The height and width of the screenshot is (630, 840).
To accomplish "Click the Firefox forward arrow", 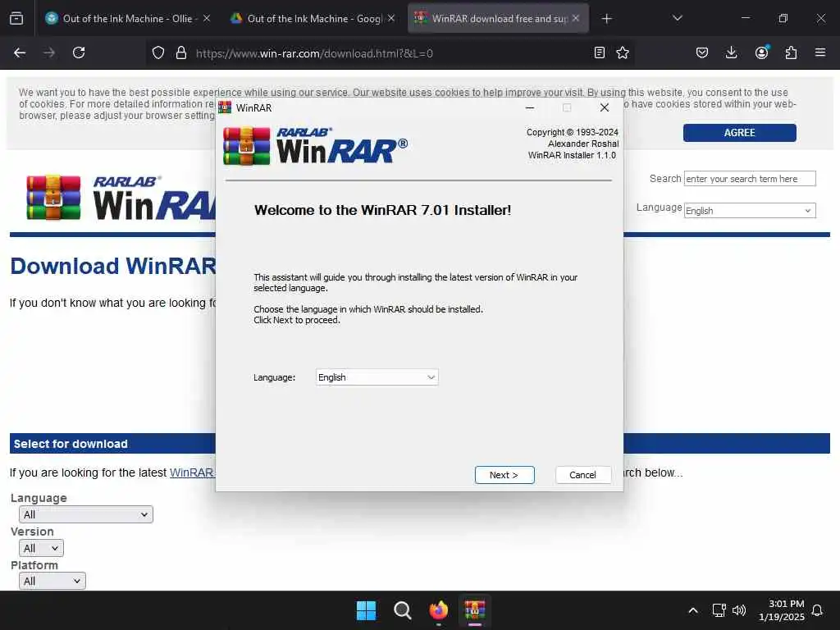I will [48, 52].
